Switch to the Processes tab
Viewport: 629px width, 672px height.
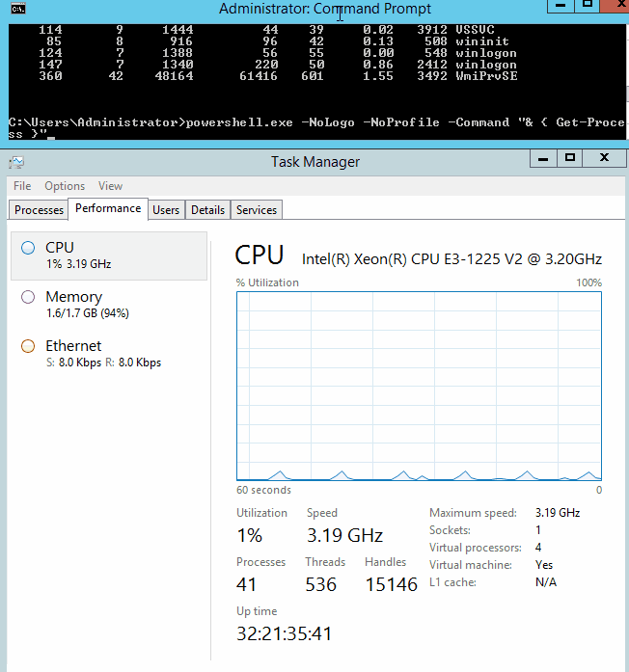click(x=39, y=210)
